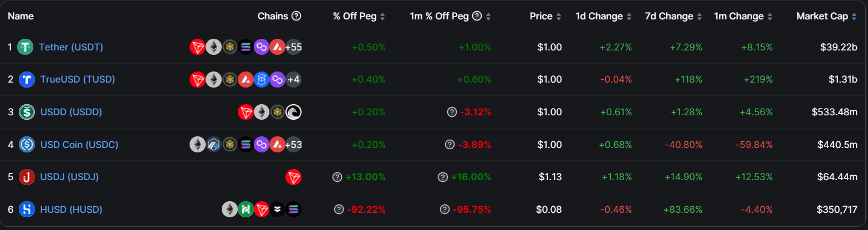Click question mark icon beside USDD's -3.12%
Image resolution: width=868 pixels, height=230 pixels.
click(452, 113)
